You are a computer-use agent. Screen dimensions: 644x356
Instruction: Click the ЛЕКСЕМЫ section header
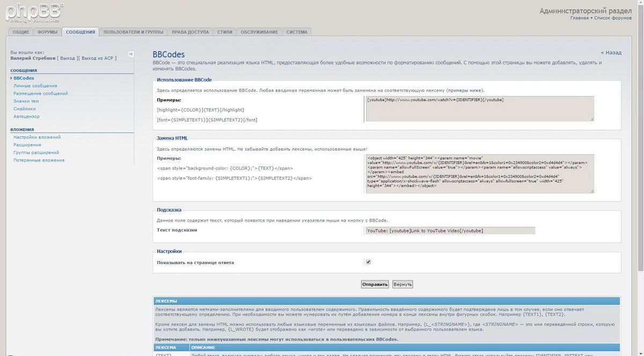point(386,301)
